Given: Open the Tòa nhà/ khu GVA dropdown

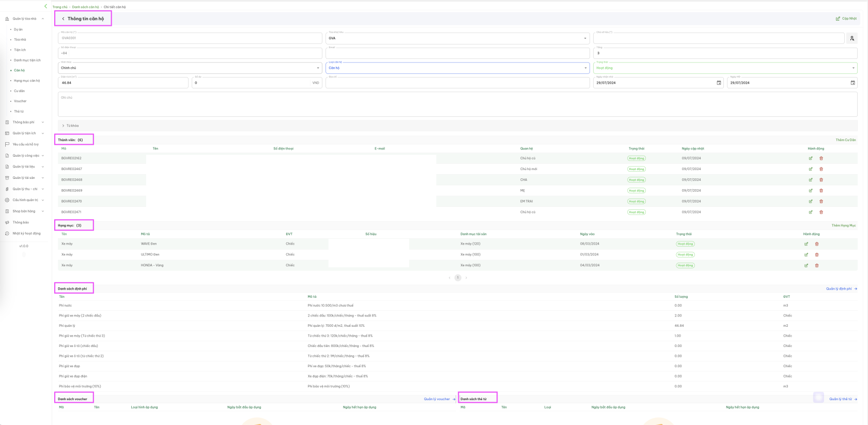Looking at the screenshot, I should coord(458,38).
